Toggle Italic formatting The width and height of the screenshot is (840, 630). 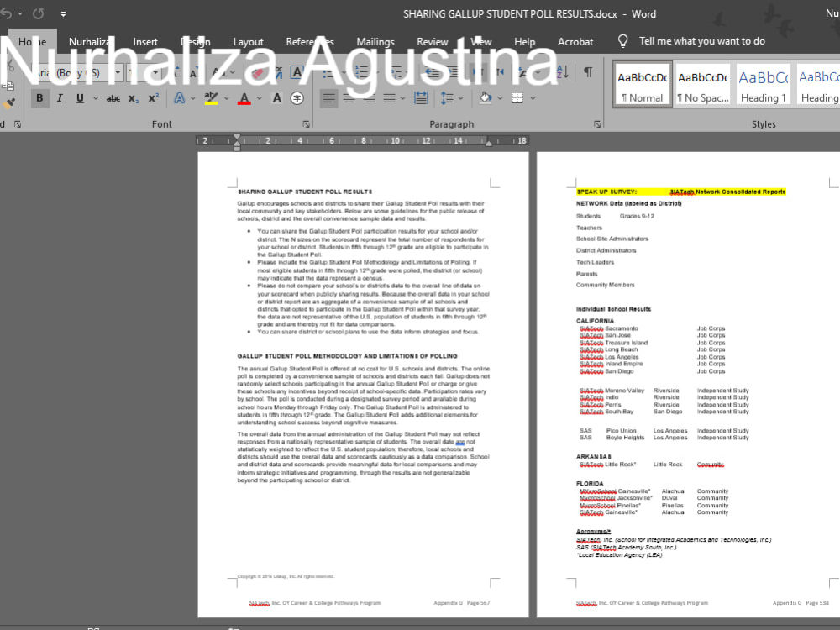(60, 98)
